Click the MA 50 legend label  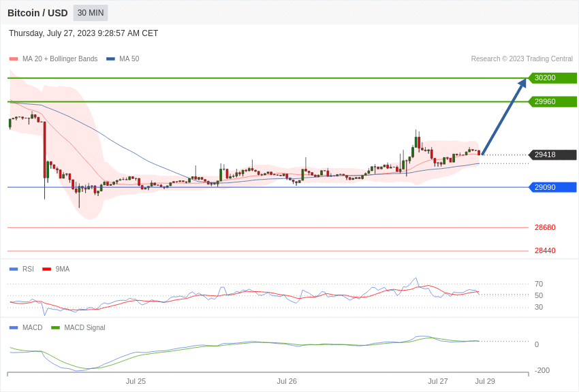click(129, 59)
